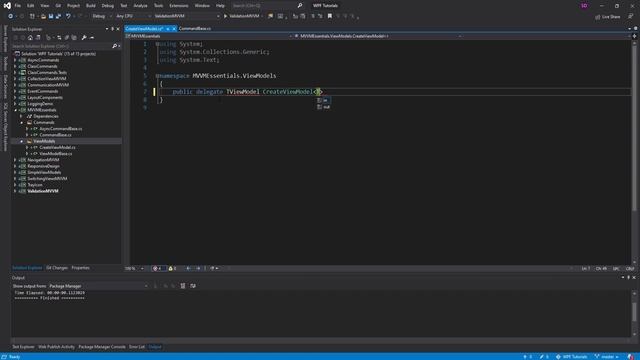
Task: Click the Clear All icon in Output panel
Action: pos(183,286)
